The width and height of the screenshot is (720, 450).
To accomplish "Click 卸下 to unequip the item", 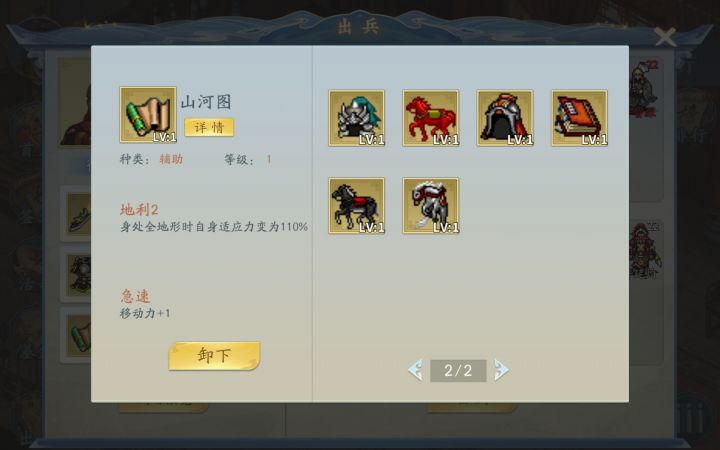I will 214,355.
